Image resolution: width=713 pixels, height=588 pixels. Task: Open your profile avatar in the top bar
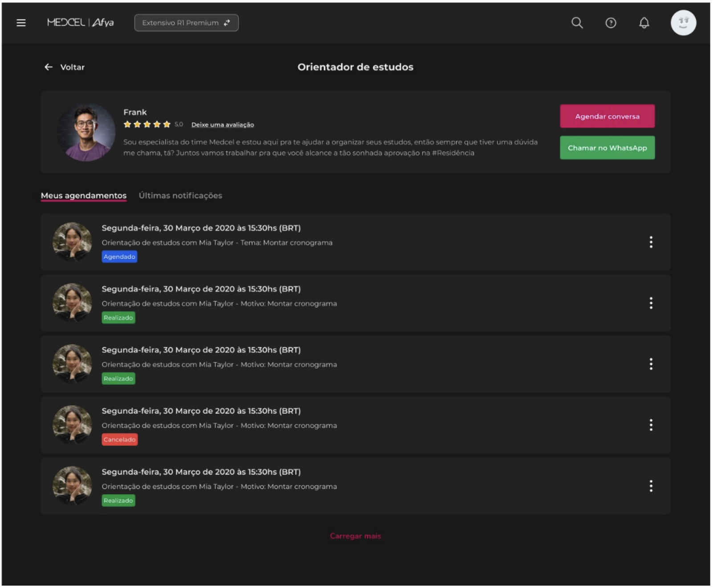point(684,23)
